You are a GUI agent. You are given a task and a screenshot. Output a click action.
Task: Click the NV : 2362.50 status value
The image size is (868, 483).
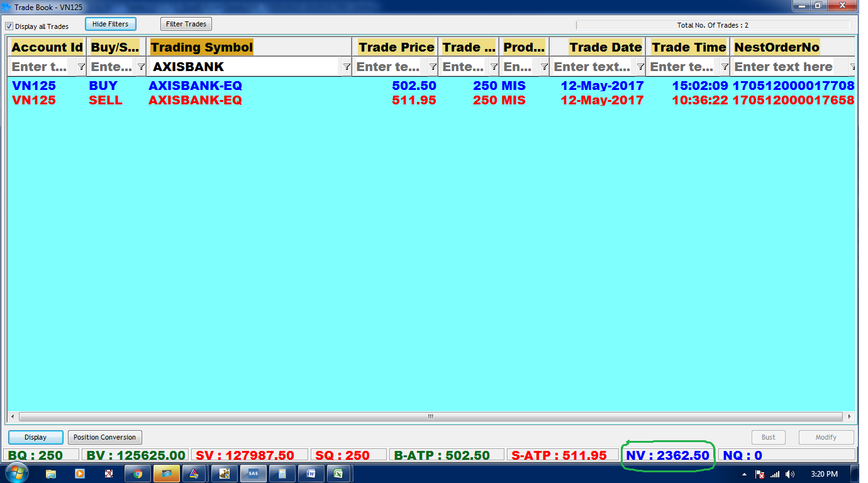click(668, 455)
